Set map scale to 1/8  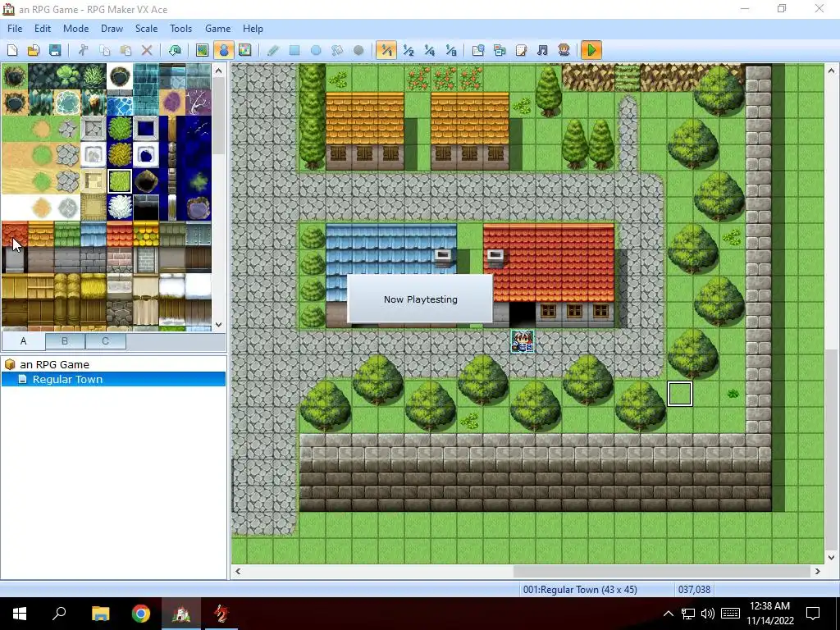pos(451,50)
